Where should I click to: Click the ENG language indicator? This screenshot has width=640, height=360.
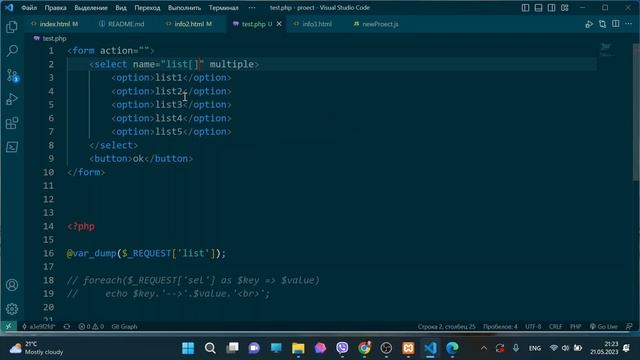tap(535, 348)
